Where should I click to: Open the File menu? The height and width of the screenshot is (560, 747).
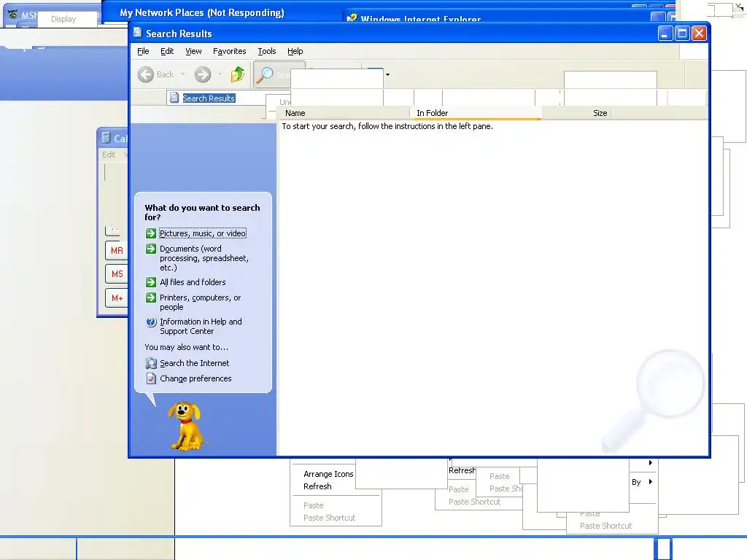click(143, 51)
